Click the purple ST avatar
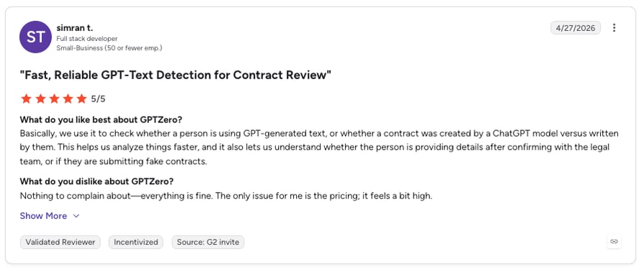The image size is (644, 267). coord(35,37)
